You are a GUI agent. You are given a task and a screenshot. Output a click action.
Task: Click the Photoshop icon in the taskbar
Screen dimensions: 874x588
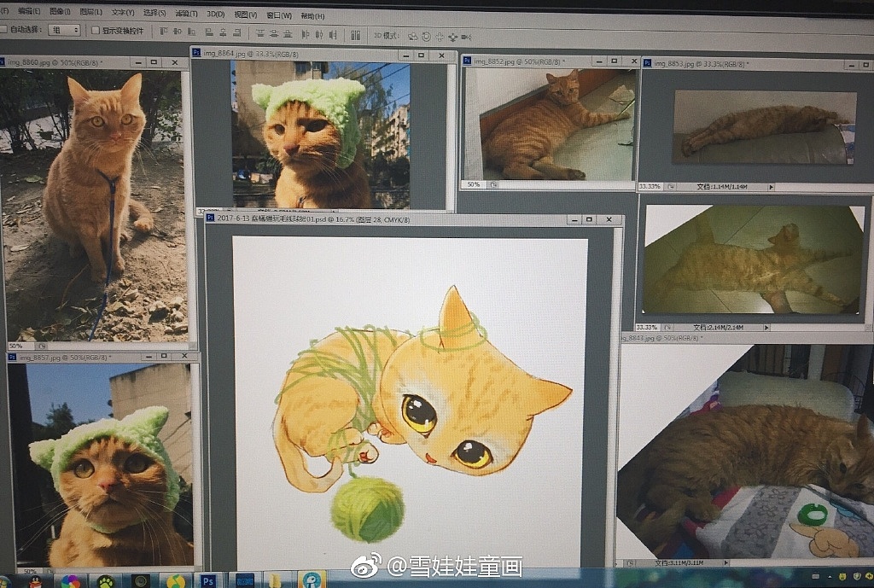[x=207, y=581]
